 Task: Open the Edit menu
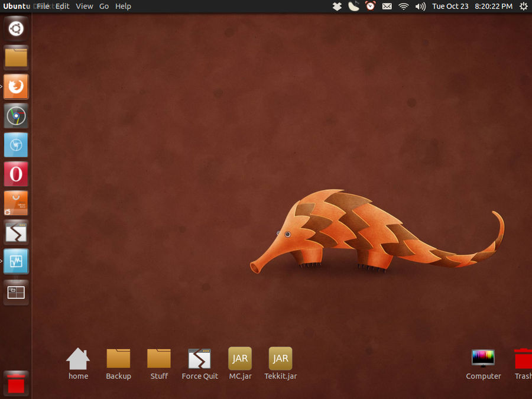tap(63, 6)
